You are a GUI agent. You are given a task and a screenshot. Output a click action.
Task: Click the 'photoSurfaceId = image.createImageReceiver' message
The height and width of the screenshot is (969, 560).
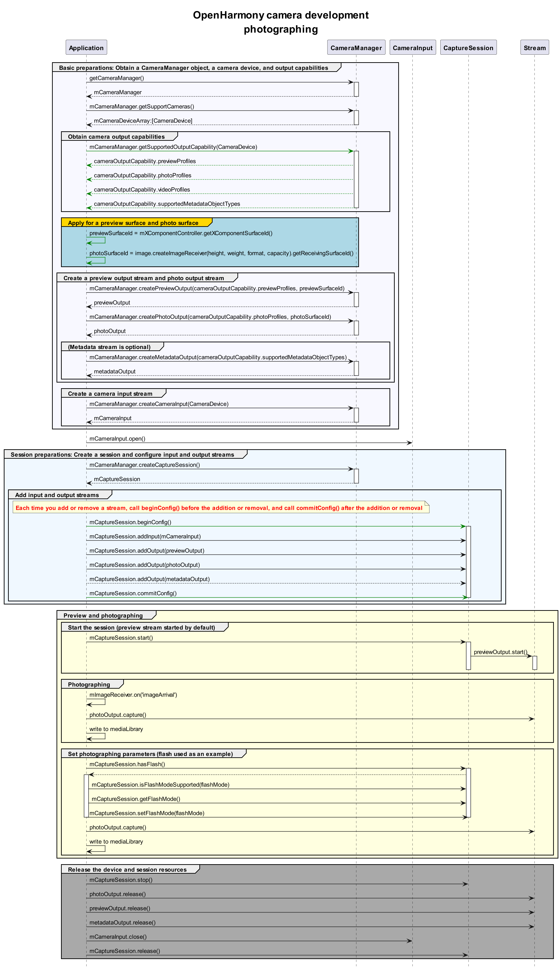click(x=221, y=253)
